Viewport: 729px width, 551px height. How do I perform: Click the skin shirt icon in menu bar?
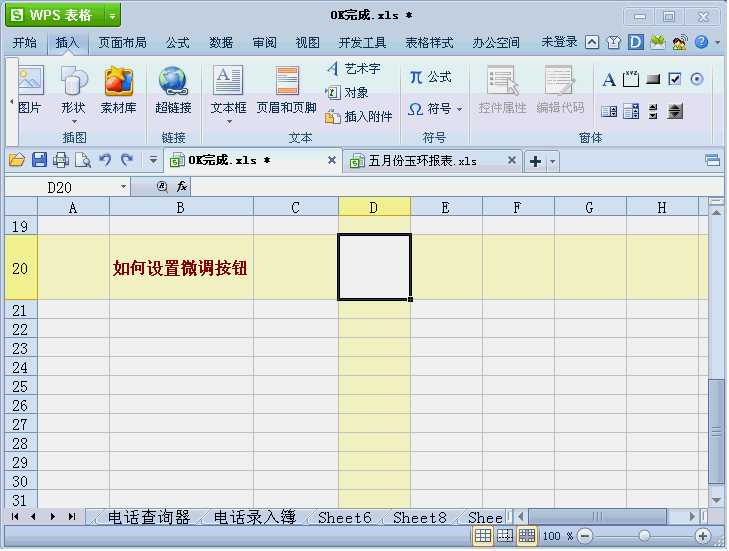click(x=614, y=42)
